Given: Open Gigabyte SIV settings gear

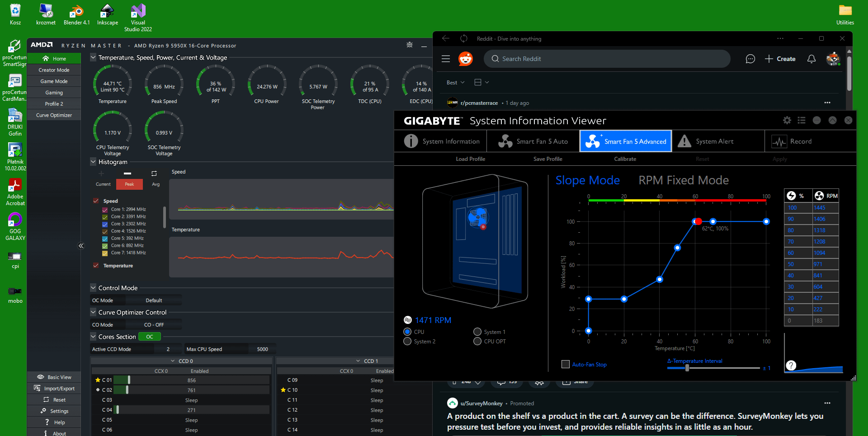Looking at the screenshot, I should point(787,120).
